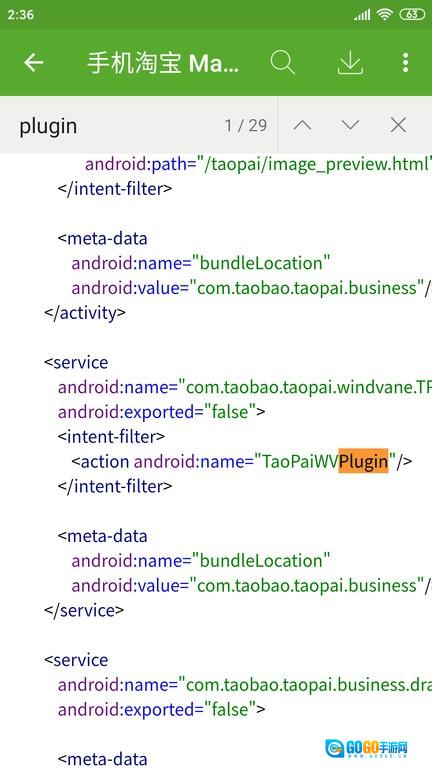Screen dimensions: 432x768
Task: Tap cellular signal bars in status bar
Action: (x=362, y=15)
